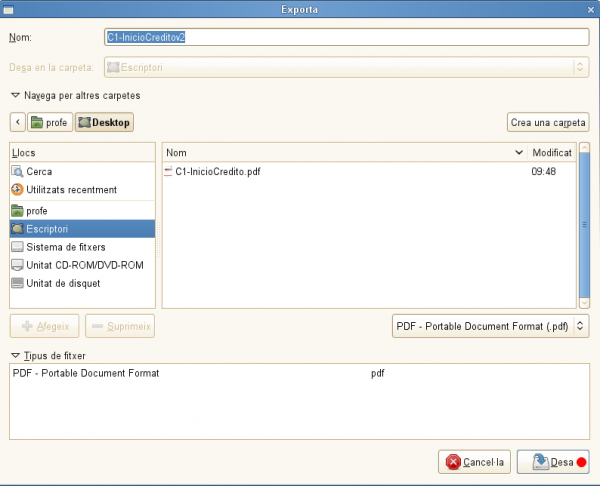600x486 pixels.
Task: Click the C1-InicioCredito.pdf file icon
Action: (x=168, y=172)
